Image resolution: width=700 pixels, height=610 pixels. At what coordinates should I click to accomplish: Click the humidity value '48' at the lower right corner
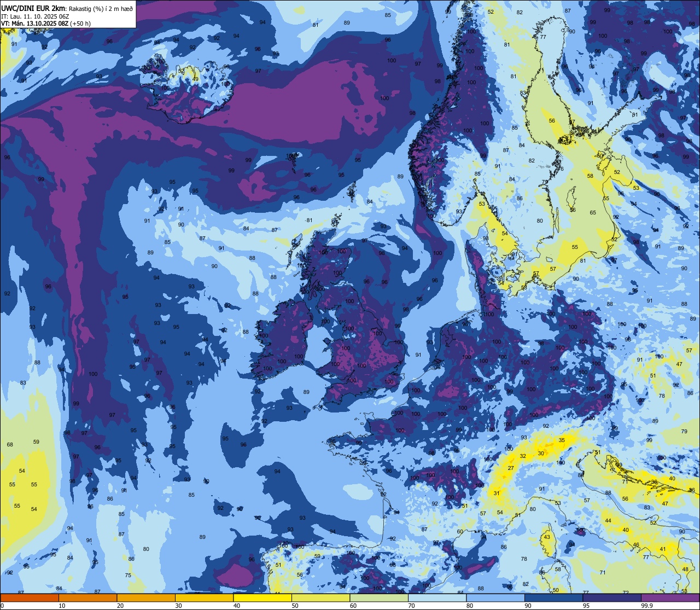pyautogui.click(x=685, y=570)
